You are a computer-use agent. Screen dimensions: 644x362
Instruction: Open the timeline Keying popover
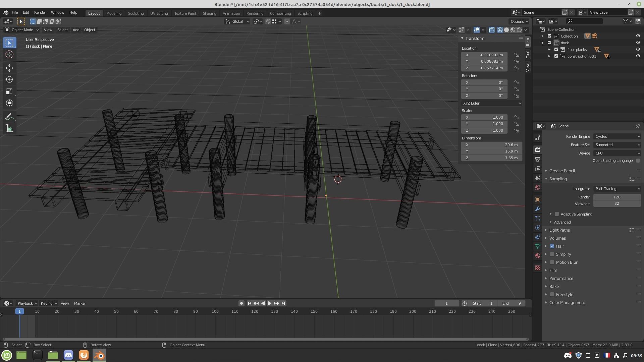pyautogui.click(x=49, y=303)
